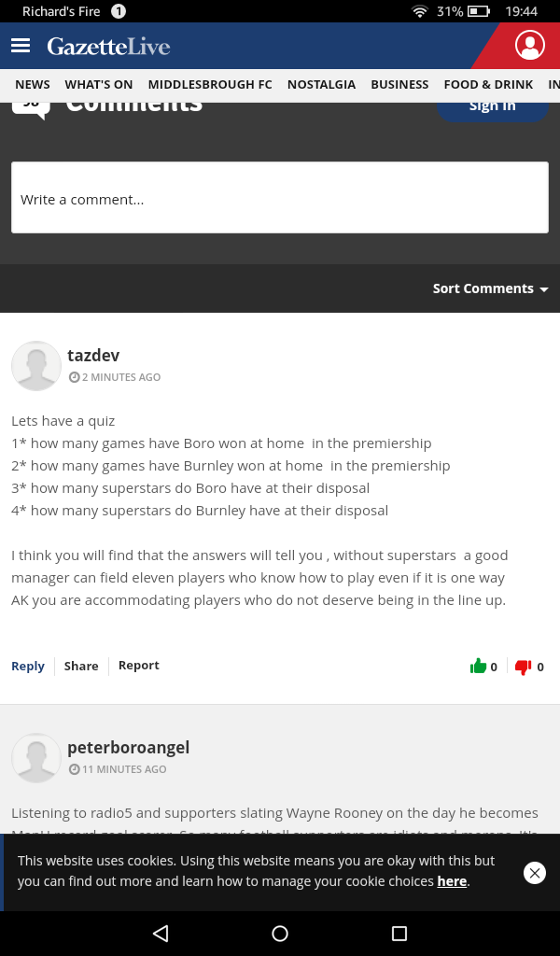560x956 pixels.
Task: Open the Nostalgia section tab
Action: tap(321, 85)
